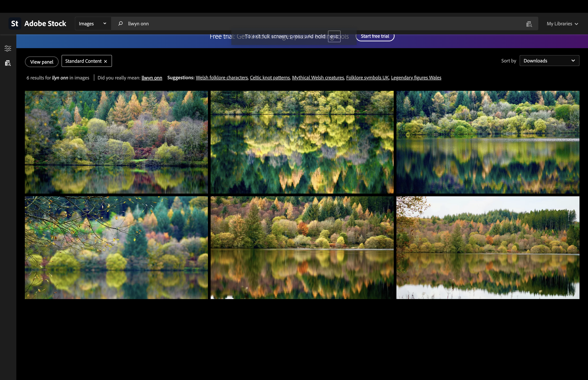
Task: Open the thumbnail with foreground branches
Action: 116,247
